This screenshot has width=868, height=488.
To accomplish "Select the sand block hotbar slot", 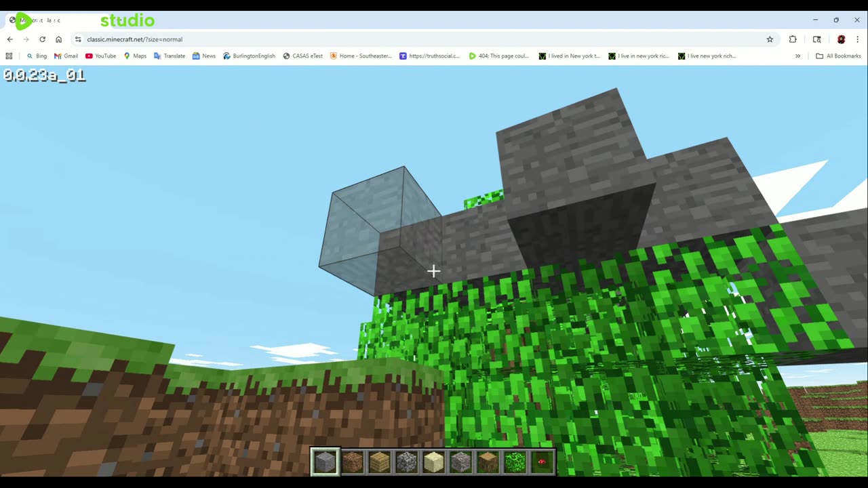I will pos(434,462).
